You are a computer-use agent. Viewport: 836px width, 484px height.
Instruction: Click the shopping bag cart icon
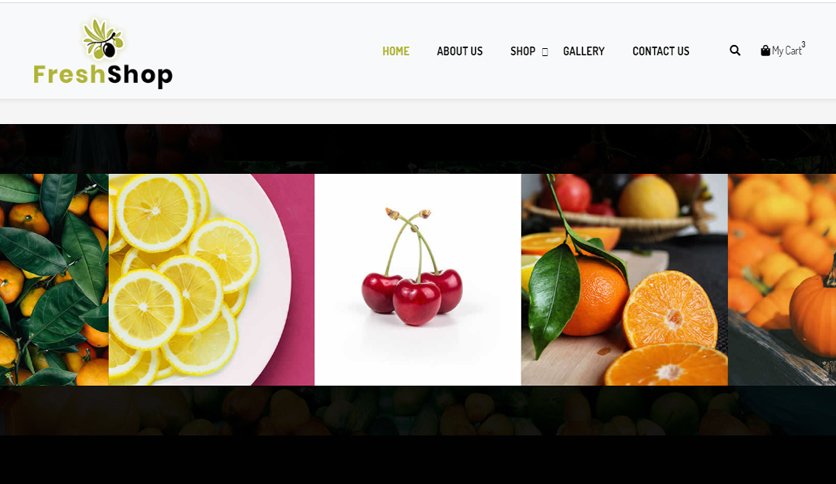point(765,51)
